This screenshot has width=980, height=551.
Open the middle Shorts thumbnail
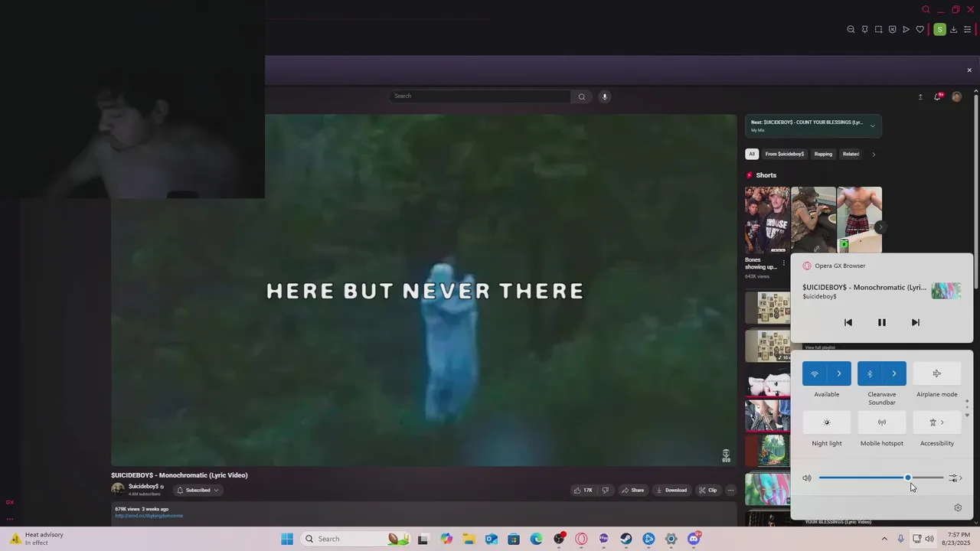pyautogui.click(x=813, y=220)
